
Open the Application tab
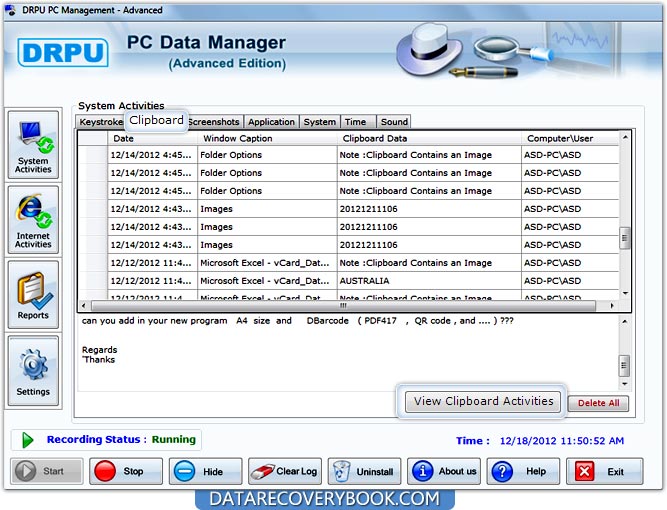coord(271,122)
